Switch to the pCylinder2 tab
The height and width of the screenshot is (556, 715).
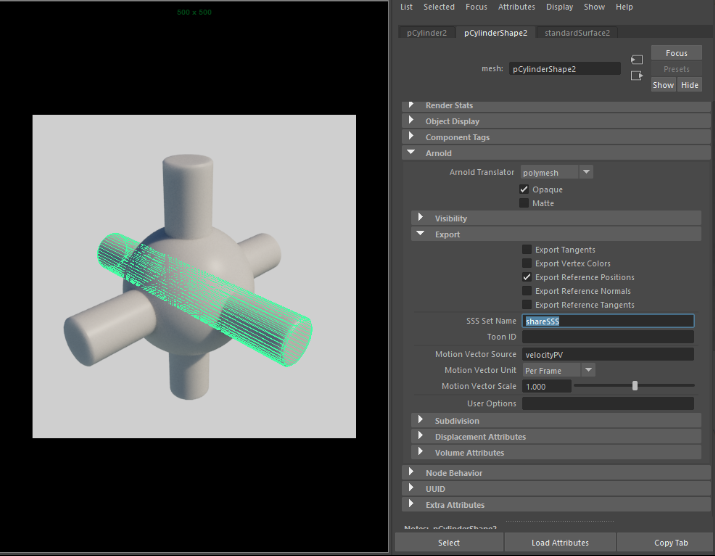point(427,33)
